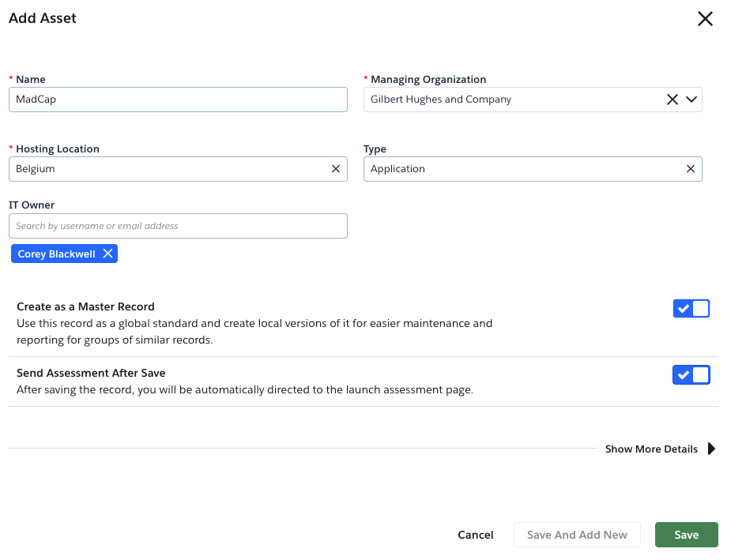The image size is (731, 560).
Task: Clear the Application type value
Action: click(x=690, y=168)
